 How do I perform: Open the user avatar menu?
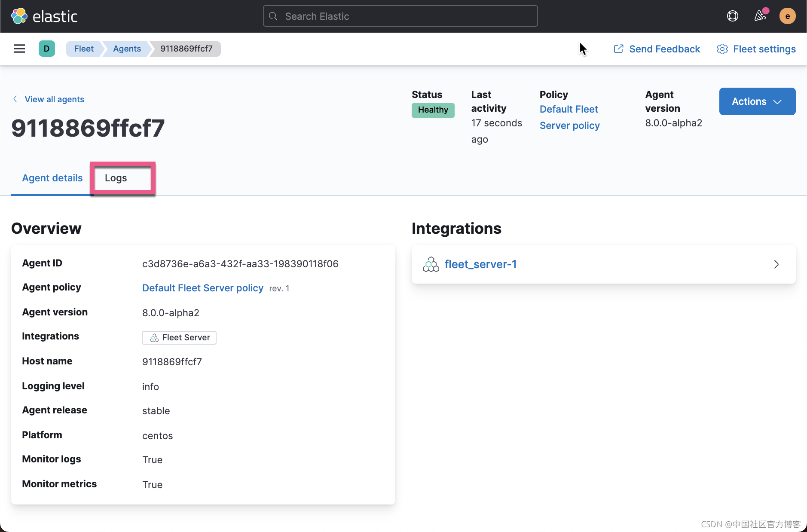point(787,16)
